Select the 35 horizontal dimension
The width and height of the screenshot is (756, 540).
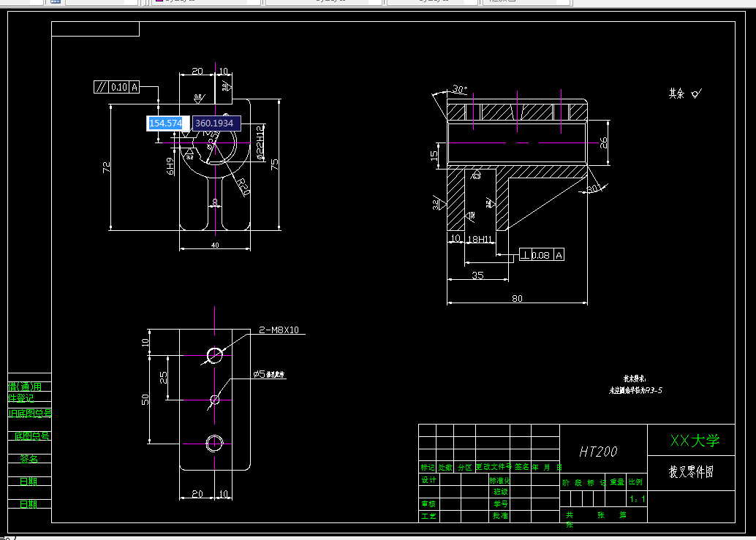(x=477, y=275)
